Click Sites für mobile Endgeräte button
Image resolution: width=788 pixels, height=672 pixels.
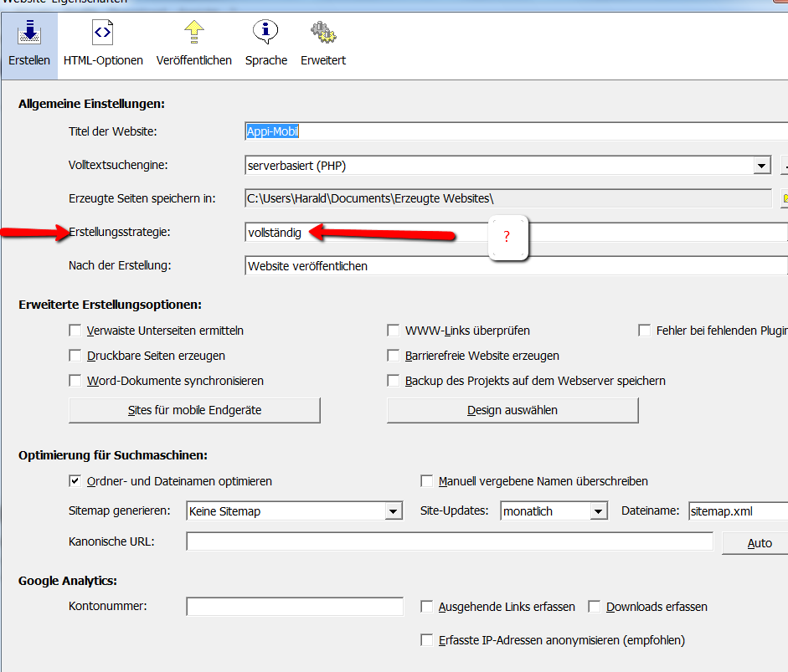click(x=194, y=410)
